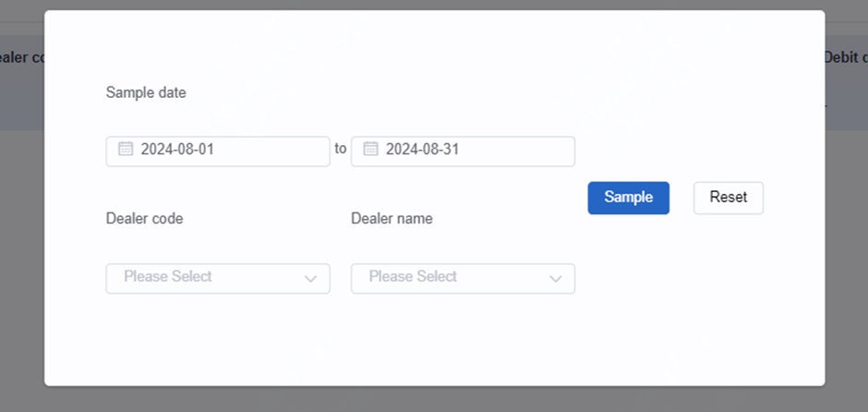Click the blue Sample button
The width and height of the screenshot is (868, 412).
tap(628, 198)
